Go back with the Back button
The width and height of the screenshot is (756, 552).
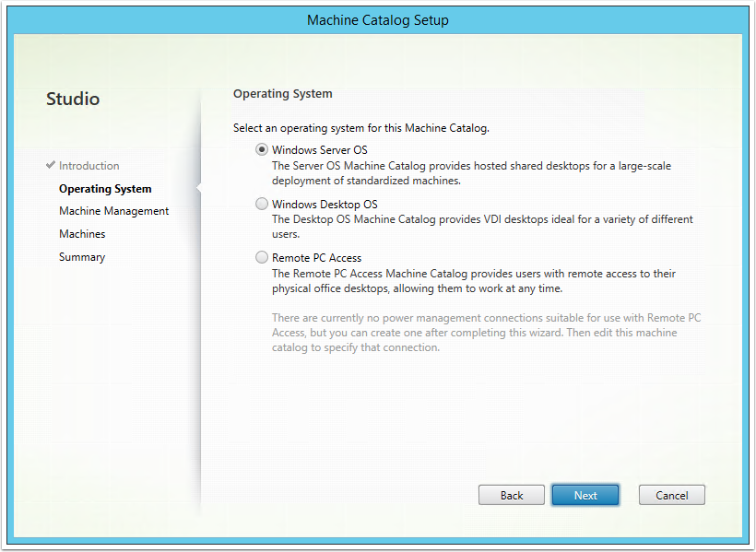click(512, 495)
